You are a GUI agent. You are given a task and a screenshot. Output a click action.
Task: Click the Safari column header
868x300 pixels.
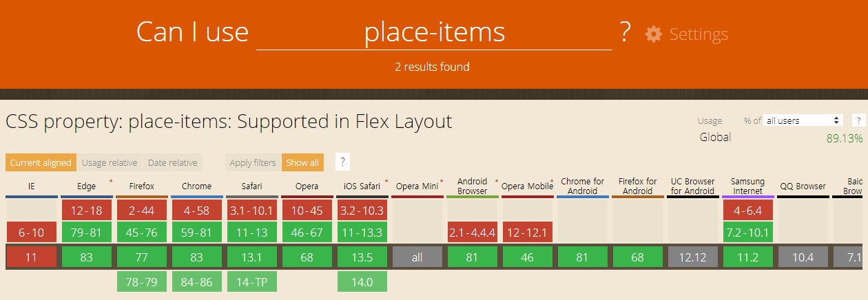tap(251, 186)
